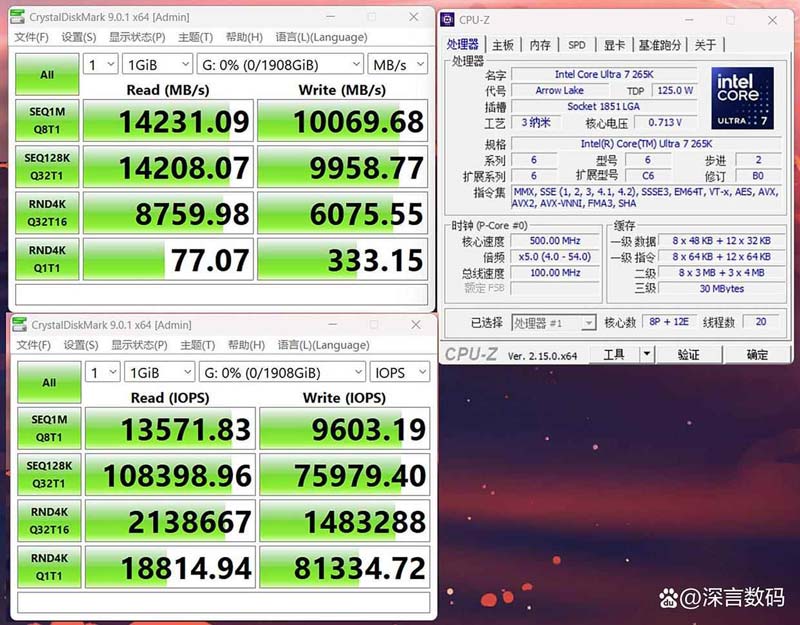Open the G: drive dropdown in IOPS window
Viewport: 800px width, 625px height.
(x=281, y=372)
